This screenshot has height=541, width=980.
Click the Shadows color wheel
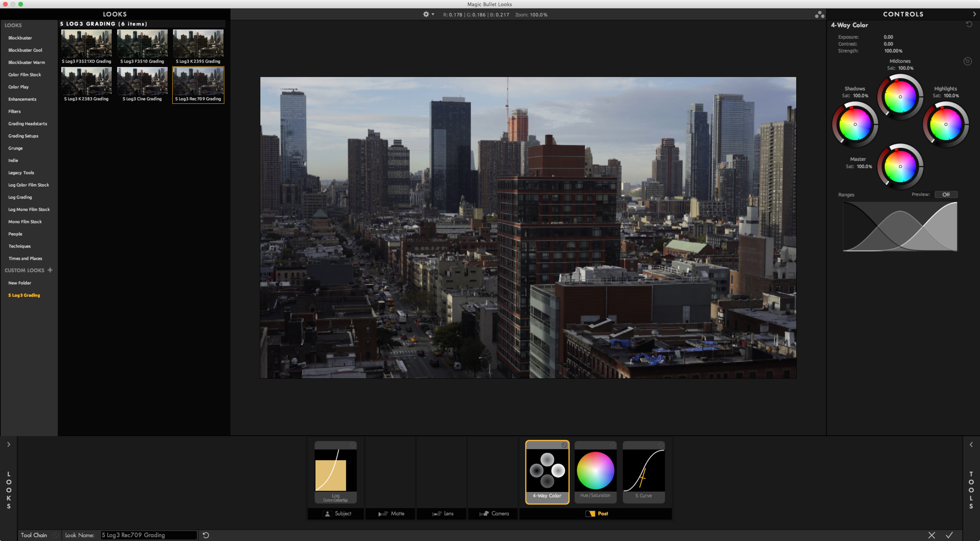pos(855,125)
